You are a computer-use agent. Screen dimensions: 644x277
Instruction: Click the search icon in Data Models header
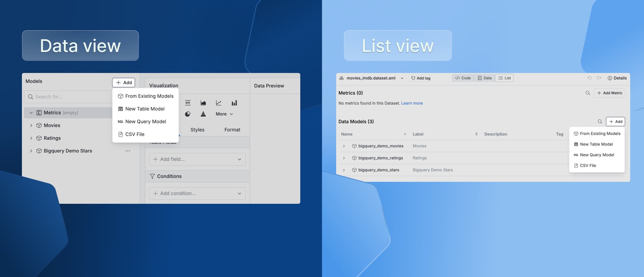coord(600,121)
